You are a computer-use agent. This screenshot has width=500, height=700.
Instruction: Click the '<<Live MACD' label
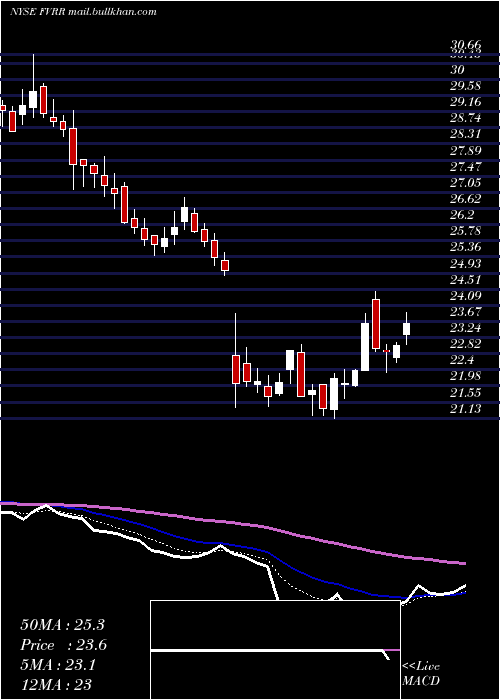point(421,674)
